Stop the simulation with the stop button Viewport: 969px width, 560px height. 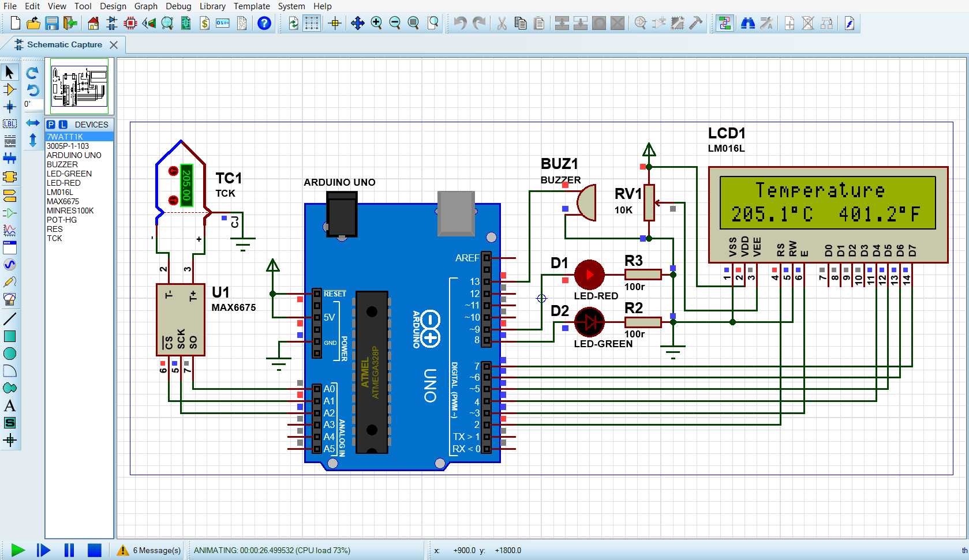pos(94,550)
